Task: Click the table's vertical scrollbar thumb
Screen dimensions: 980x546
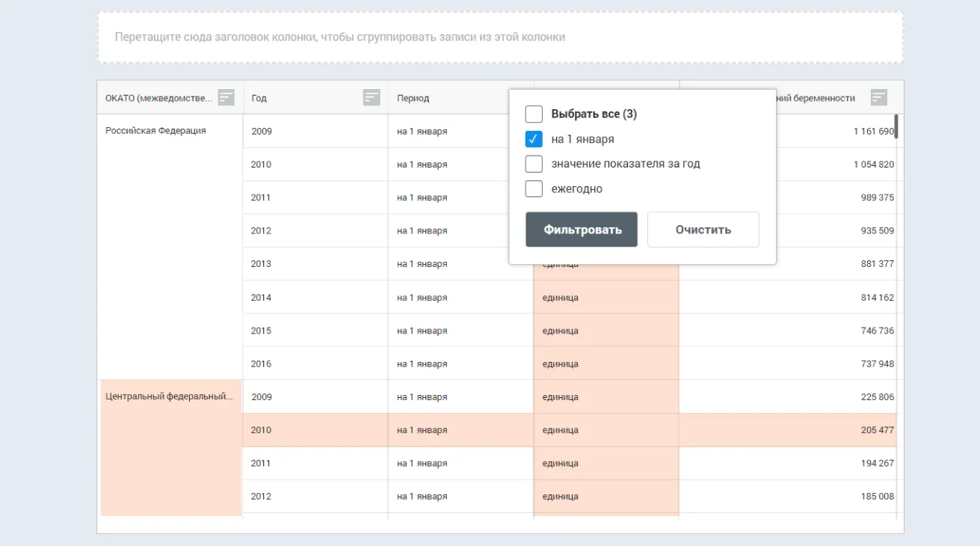Action: 896,127
